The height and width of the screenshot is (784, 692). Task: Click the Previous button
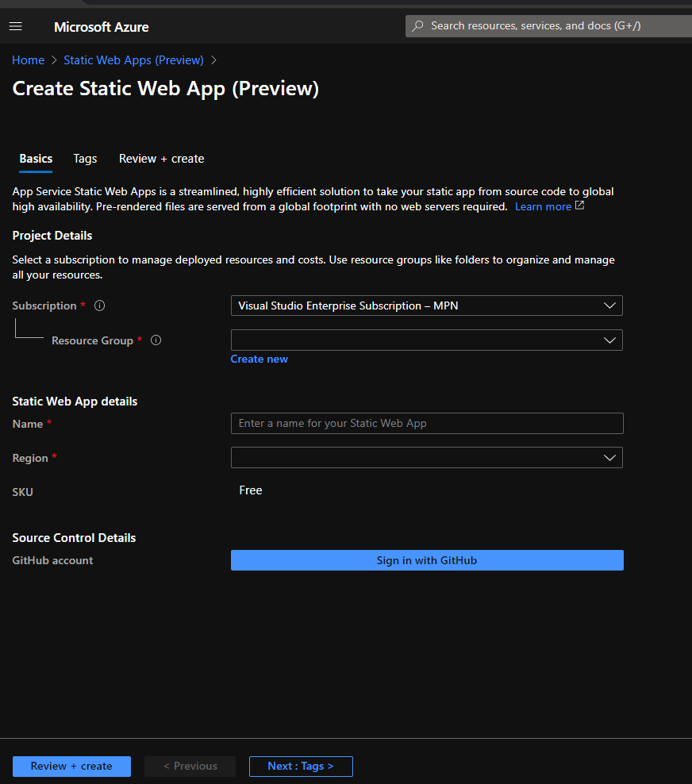click(190, 766)
